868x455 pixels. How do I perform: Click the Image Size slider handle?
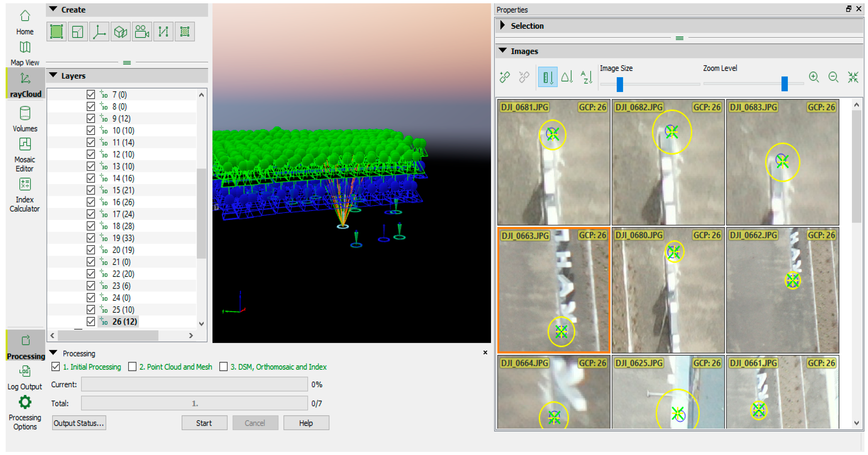click(x=620, y=84)
